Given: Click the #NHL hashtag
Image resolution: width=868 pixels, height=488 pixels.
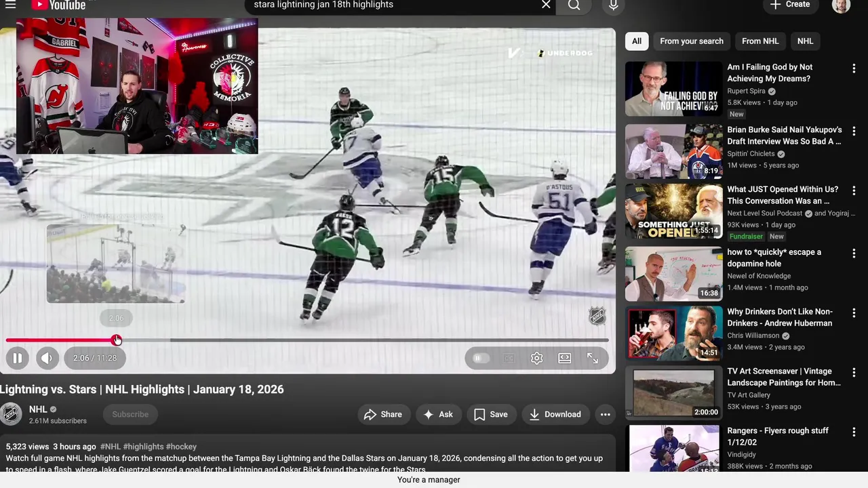Looking at the screenshot, I should point(111,447).
